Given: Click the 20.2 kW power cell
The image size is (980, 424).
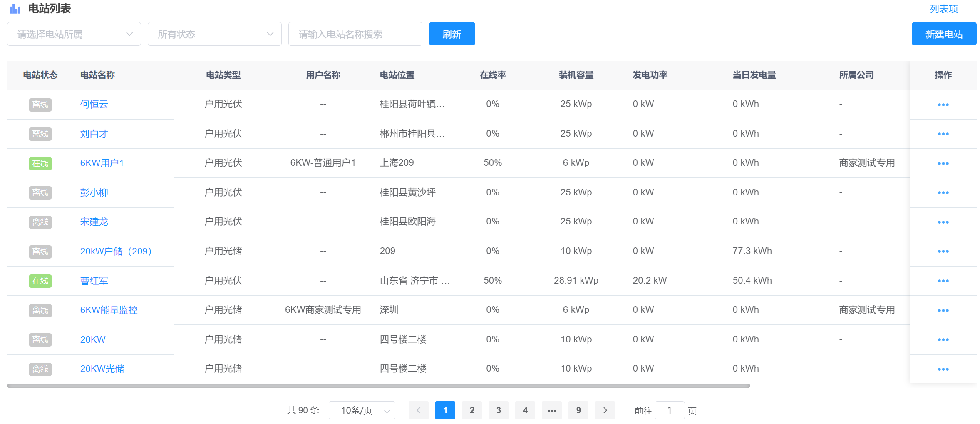Looking at the screenshot, I should tap(650, 280).
